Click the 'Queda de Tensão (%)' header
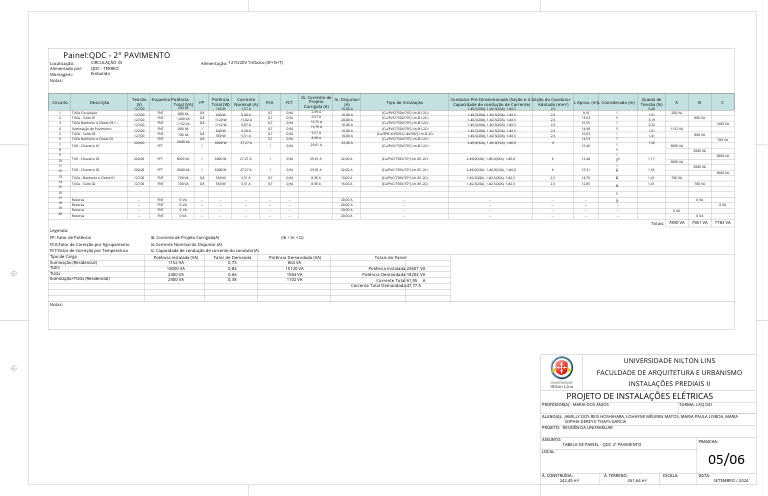 pyautogui.click(x=651, y=102)
